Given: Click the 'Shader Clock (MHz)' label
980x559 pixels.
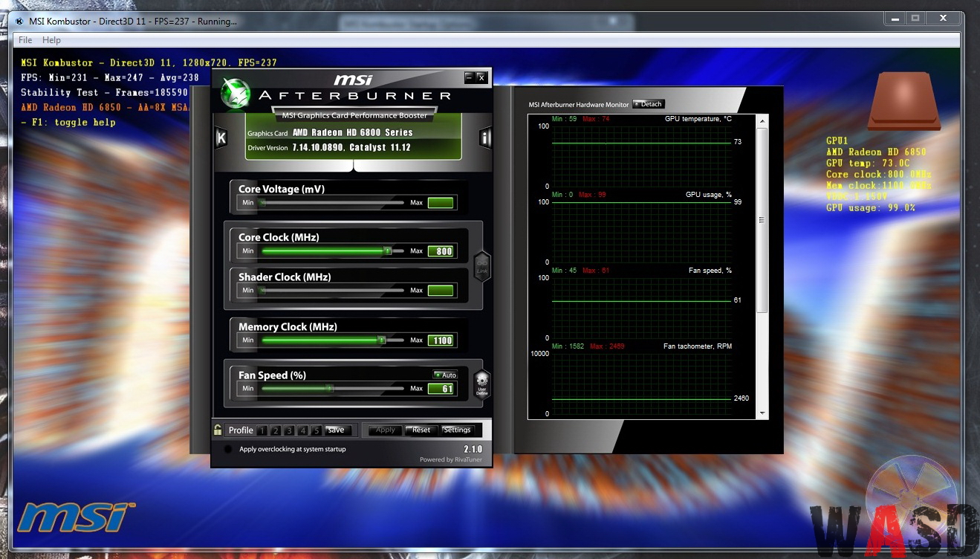Looking at the screenshot, I should click(285, 277).
